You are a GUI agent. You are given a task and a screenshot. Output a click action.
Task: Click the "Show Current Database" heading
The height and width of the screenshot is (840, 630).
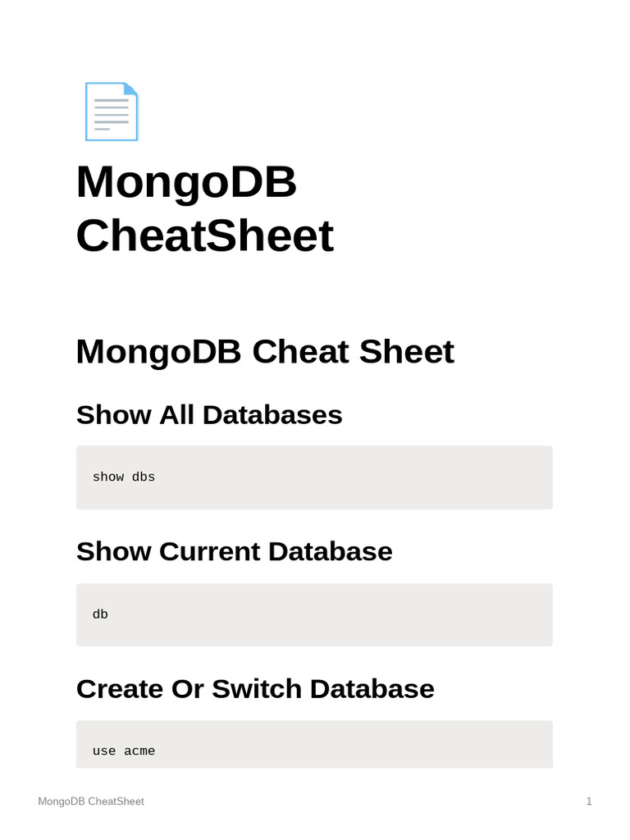point(234,551)
